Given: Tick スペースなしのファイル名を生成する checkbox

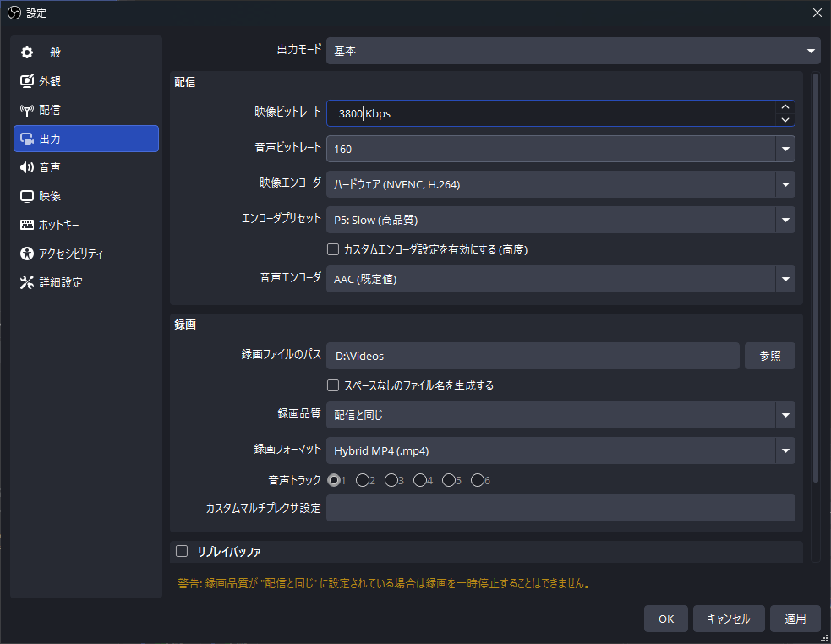Looking at the screenshot, I should coord(333,385).
